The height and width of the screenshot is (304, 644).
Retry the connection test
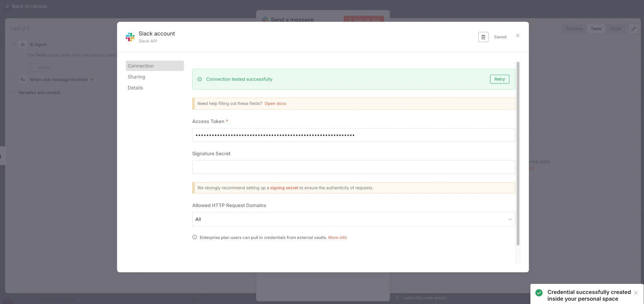coord(499,79)
